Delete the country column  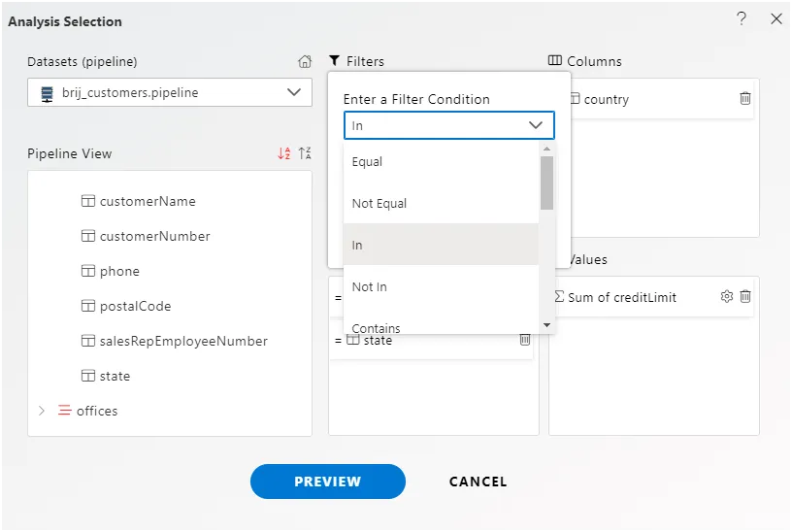tap(744, 99)
